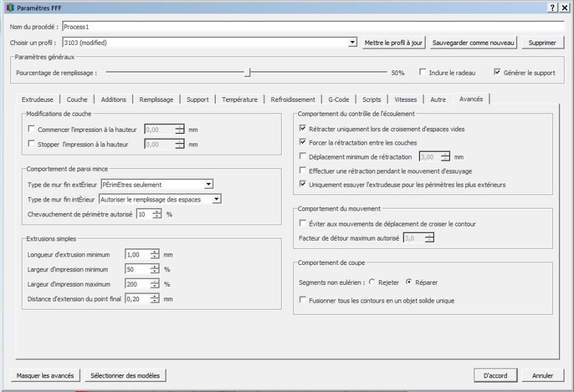Screen dimensions: 574x392
Task: Select the 'Rejeter' radio button
Action: [x=372, y=282]
